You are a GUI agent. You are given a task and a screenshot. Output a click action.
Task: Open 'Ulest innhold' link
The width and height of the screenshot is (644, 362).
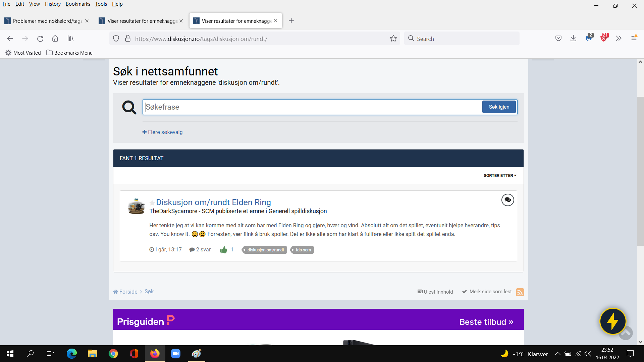point(435,292)
